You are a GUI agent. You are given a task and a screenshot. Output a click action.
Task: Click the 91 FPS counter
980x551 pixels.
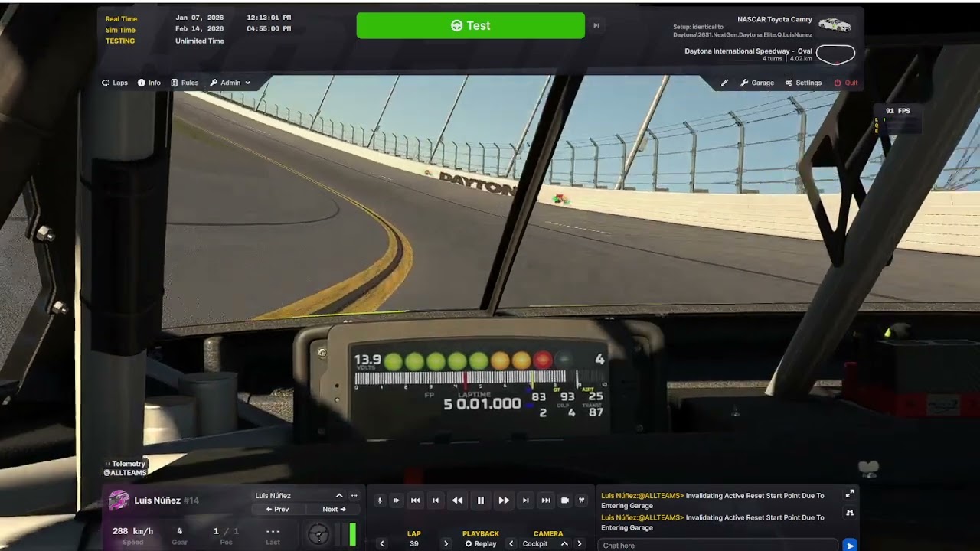pos(898,111)
